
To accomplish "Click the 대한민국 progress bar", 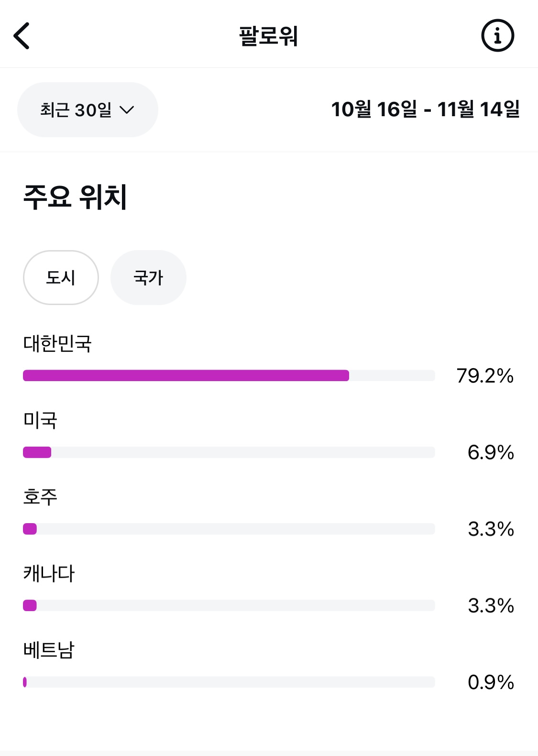I will point(229,375).
